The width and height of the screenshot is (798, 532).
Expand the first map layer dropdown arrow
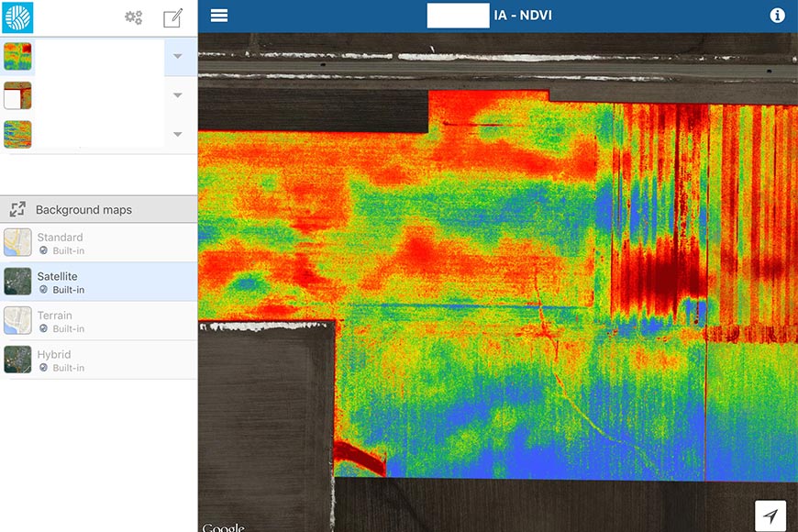178,56
